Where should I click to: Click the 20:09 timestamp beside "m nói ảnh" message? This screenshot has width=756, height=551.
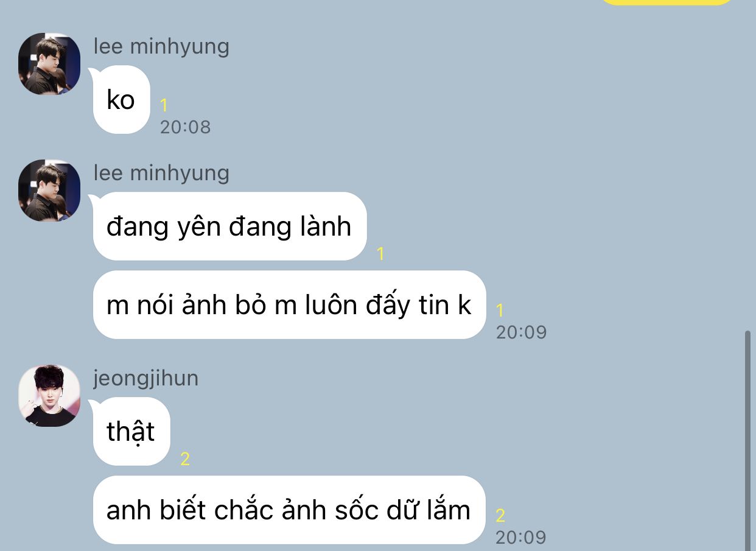point(521,332)
